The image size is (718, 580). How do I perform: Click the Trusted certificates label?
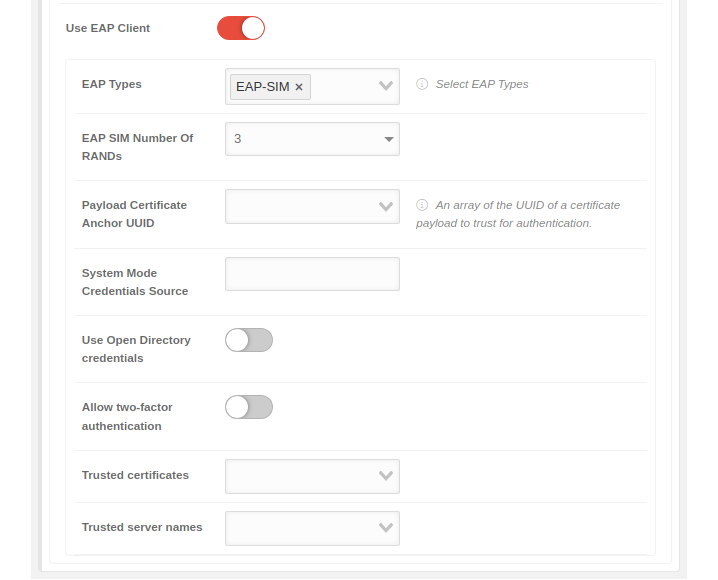click(135, 475)
